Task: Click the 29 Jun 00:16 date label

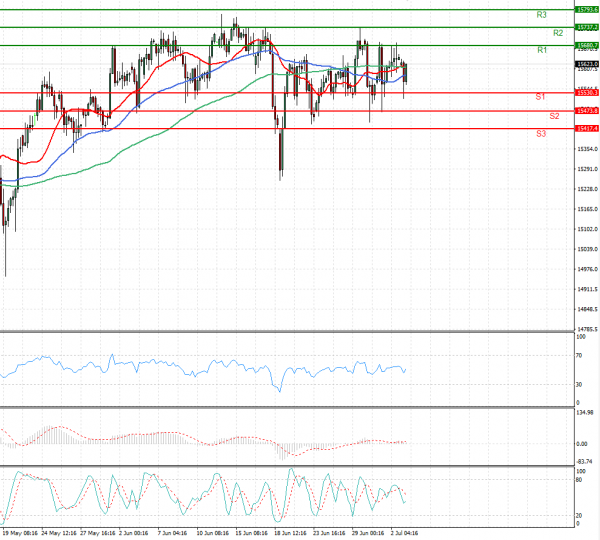Action: [368, 533]
